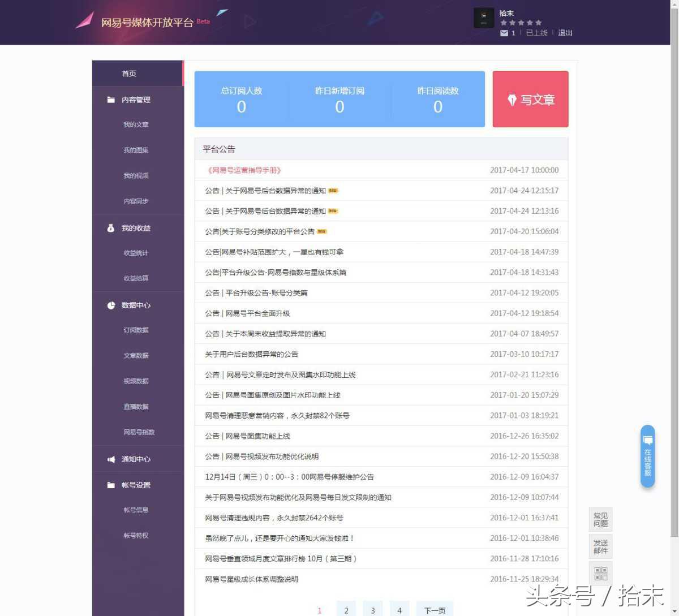Click the 通知中心 megaphone icon

(111, 459)
